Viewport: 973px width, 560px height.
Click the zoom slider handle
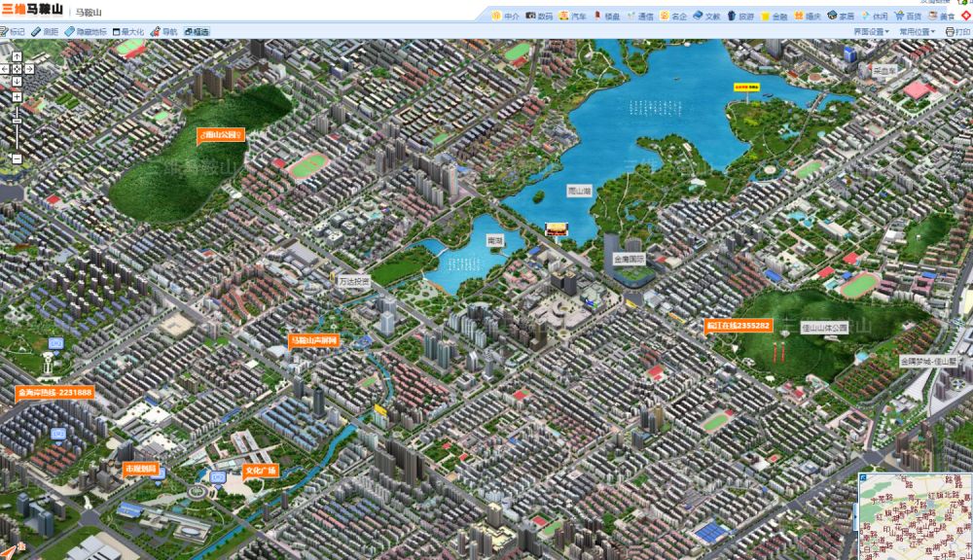click(x=17, y=121)
